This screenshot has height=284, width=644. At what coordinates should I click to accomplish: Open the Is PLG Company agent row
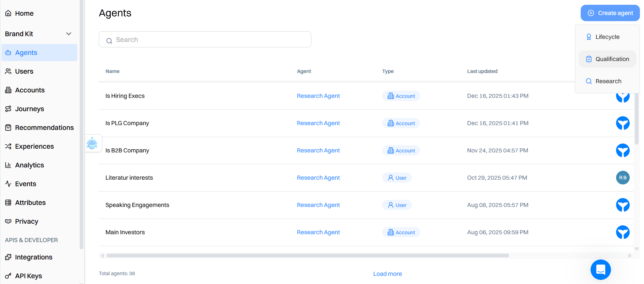366,123
